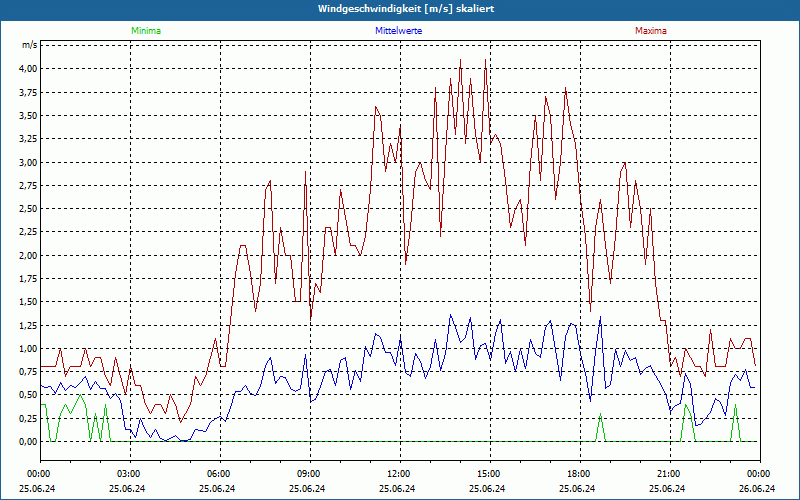This screenshot has width=800, height=500.
Task: Click the 3,25 y-axis value
Action: [28, 139]
